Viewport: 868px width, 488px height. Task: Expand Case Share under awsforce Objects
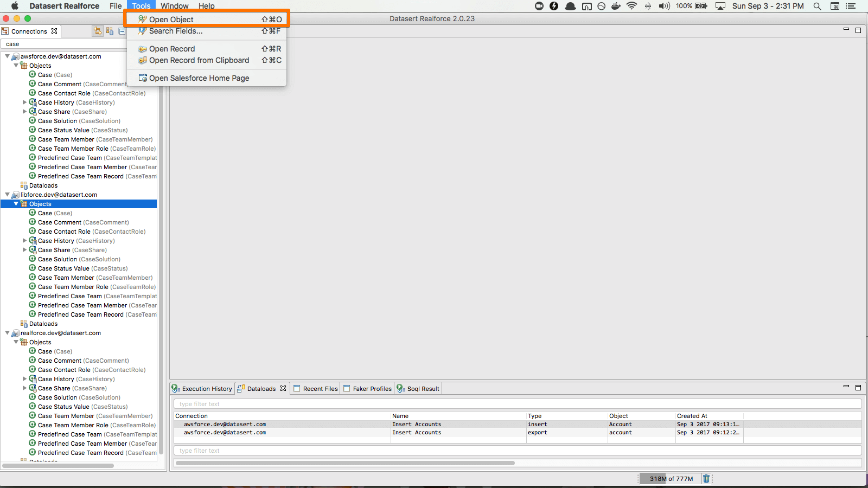click(24, 112)
